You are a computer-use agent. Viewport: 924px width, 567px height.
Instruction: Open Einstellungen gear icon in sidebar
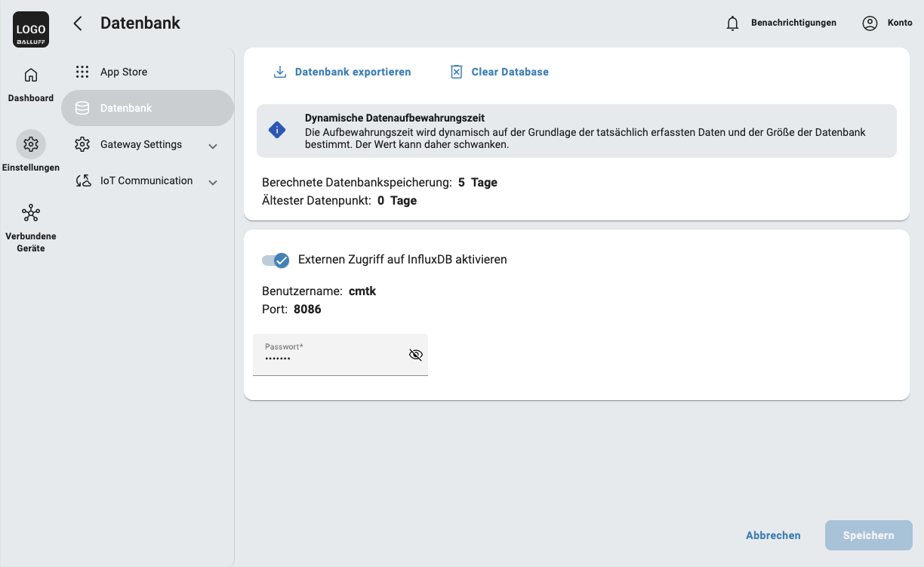click(31, 143)
